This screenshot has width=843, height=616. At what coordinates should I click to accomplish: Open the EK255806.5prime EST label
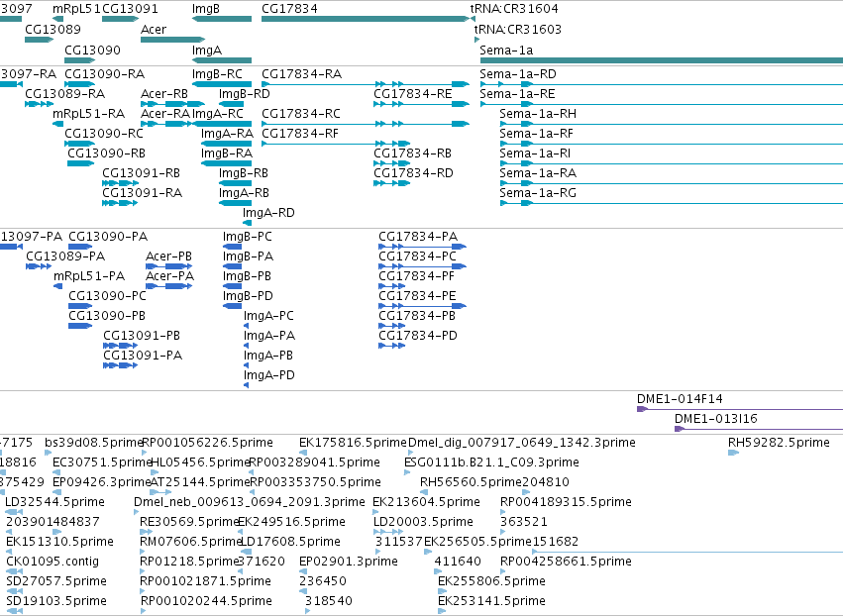(x=491, y=582)
